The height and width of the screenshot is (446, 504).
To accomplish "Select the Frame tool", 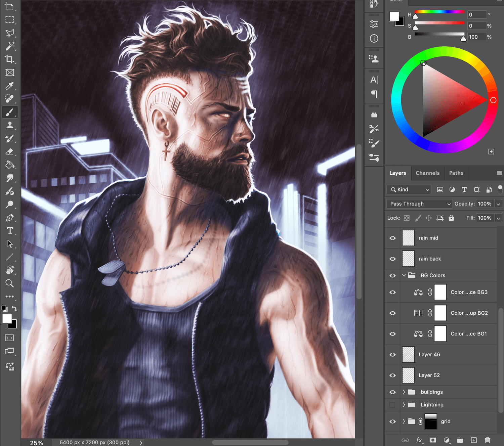I will coord(10,73).
